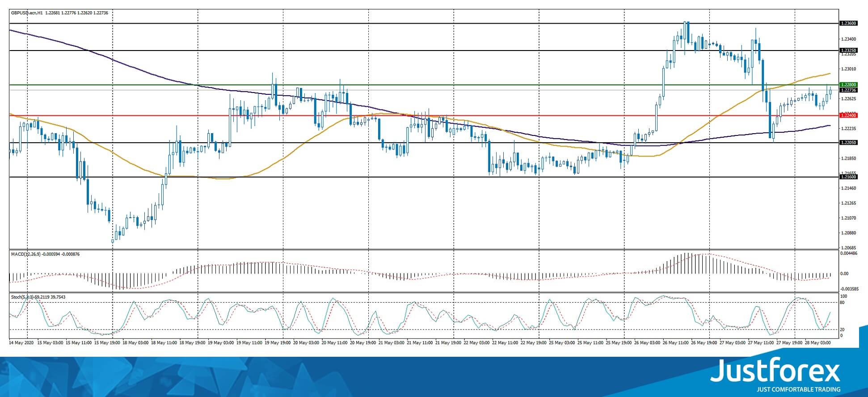This screenshot has width=868, height=397.
Task: Click the current price label 1.22736
Action: click(x=848, y=90)
